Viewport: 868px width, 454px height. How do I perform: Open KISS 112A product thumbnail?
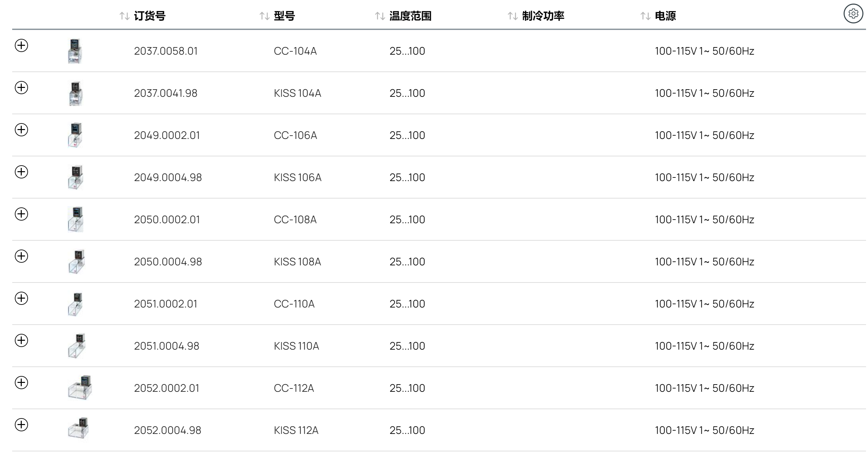(x=78, y=429)
